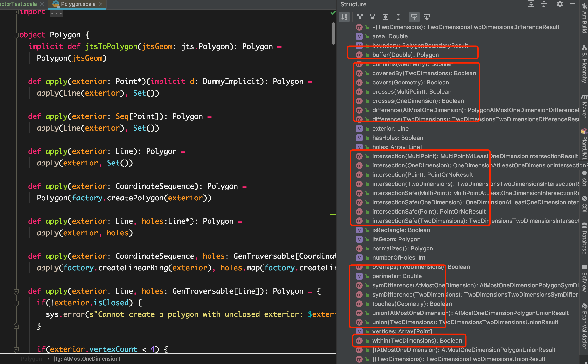Select buffer(Double): Polygon in Structure

click(x=405, y=55)
